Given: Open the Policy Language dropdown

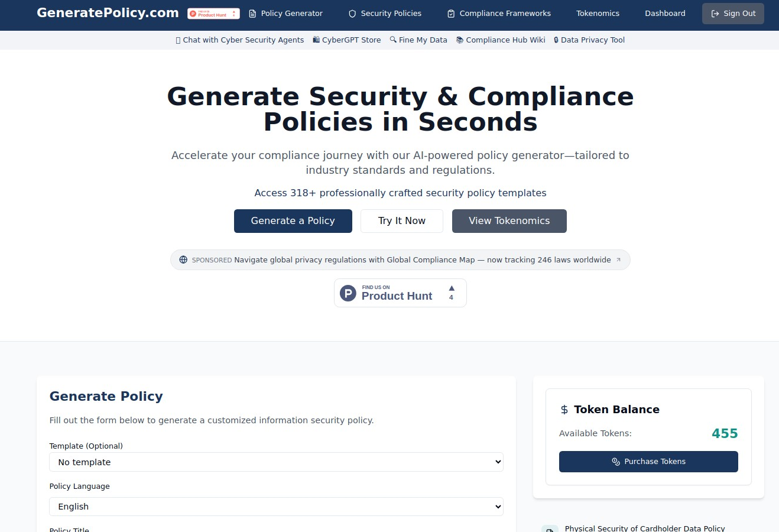Looking at the screenshot, I should (x=276, y=507).
